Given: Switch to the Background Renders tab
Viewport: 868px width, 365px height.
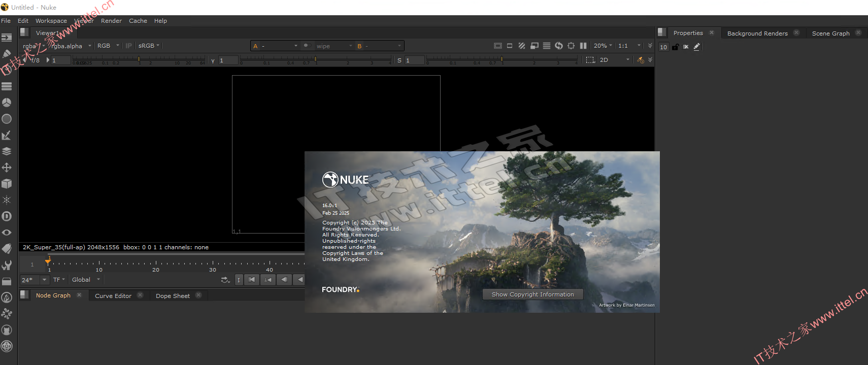Looking at the screenshot, I should tap(757, 34).
